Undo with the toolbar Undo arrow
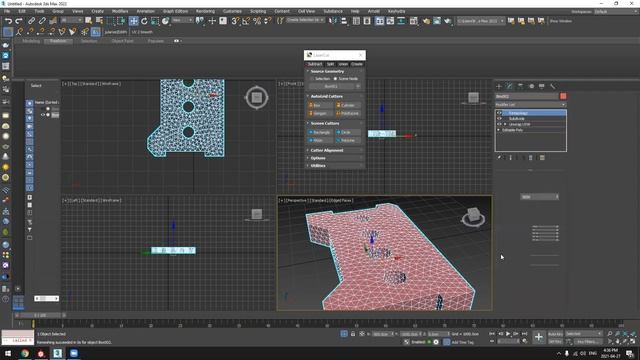 tap(8, 21)
